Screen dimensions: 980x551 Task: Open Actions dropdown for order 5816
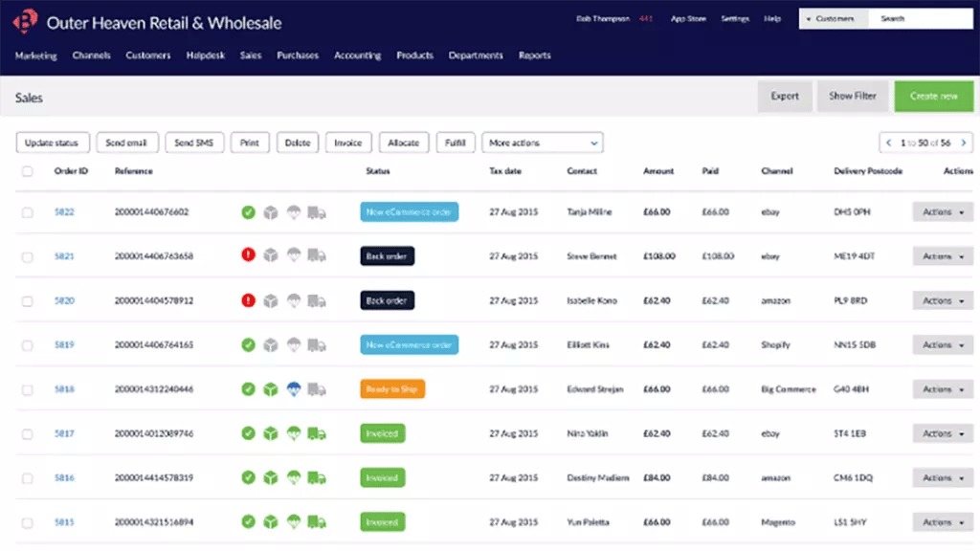[x=943, y=478]
